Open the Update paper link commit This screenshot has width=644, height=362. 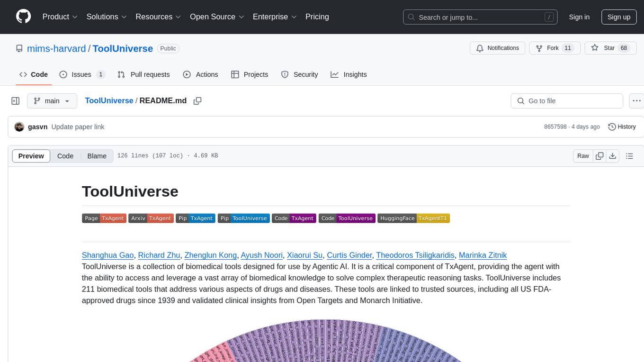[x=78, y=127]
